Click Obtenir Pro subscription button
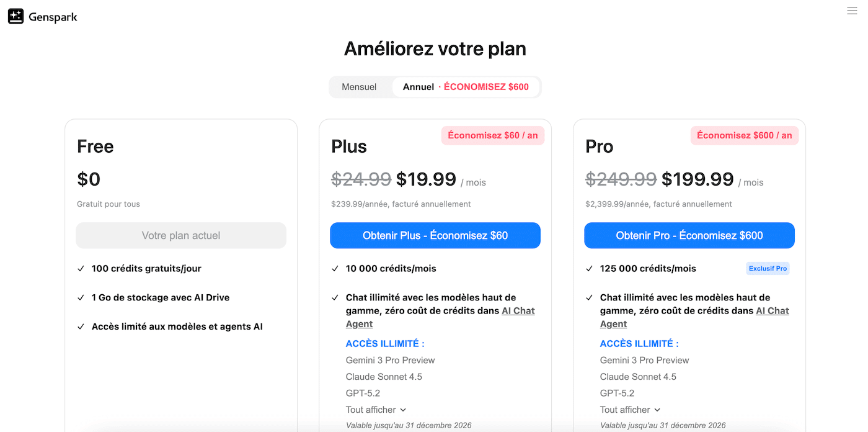The image size is (868, 432). pyautogui.click(x=689, y=236)
